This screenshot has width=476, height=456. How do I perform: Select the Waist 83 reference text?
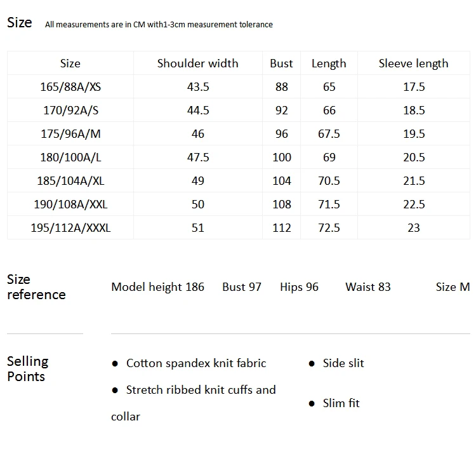368,287
